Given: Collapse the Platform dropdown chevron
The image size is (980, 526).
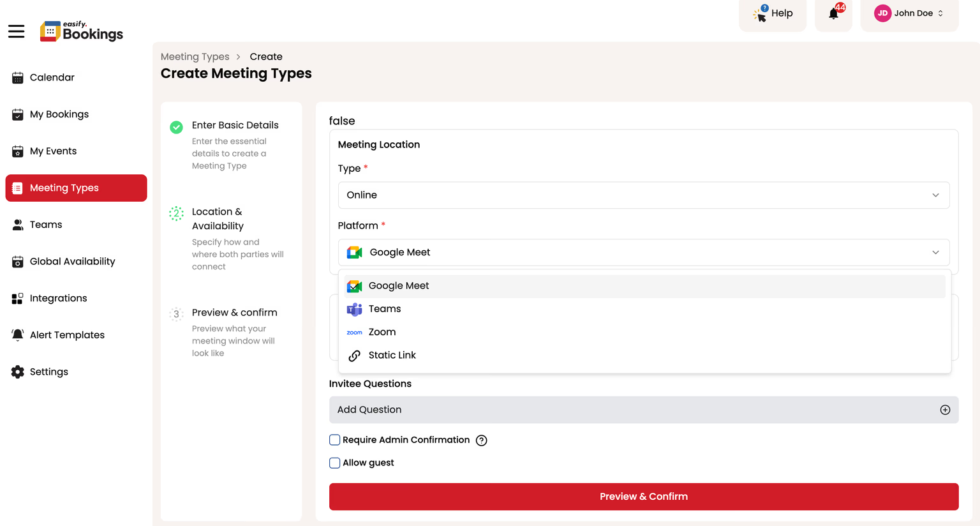Looking at the screenshot, I should (935, 253).
